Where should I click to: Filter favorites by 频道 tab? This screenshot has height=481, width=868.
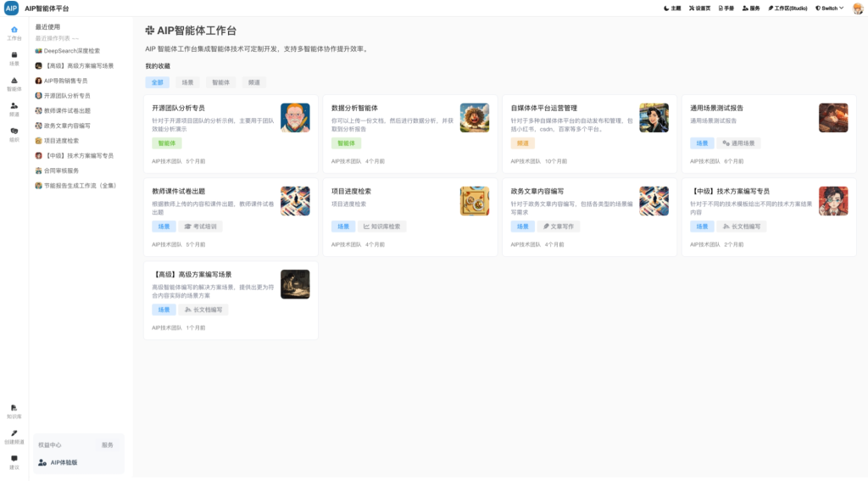click(253, 82)
